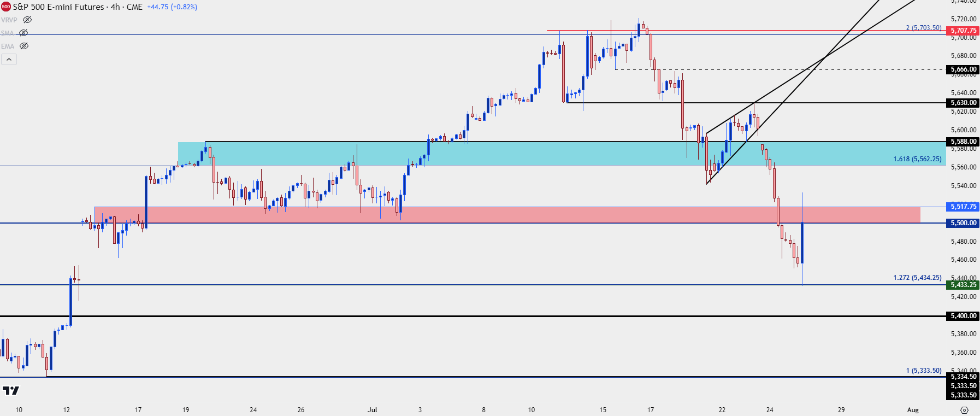
Task: Select the red shaded support zone
Action: (507, 215)
